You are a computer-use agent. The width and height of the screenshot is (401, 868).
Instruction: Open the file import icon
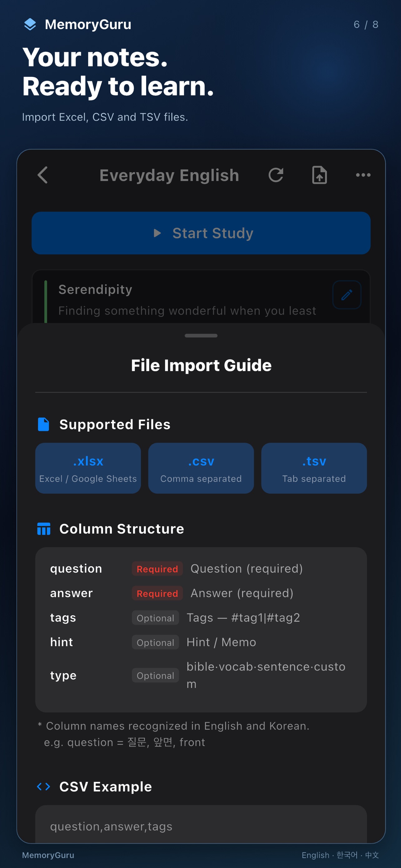(x=319, y=175)
